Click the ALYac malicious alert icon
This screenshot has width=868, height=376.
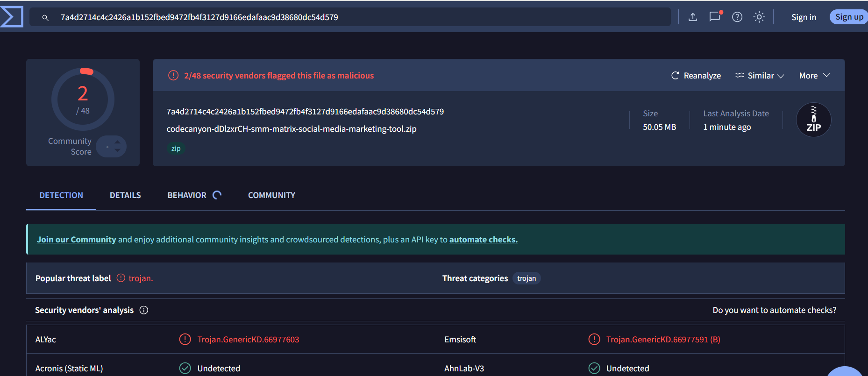[x=185, y=339]
